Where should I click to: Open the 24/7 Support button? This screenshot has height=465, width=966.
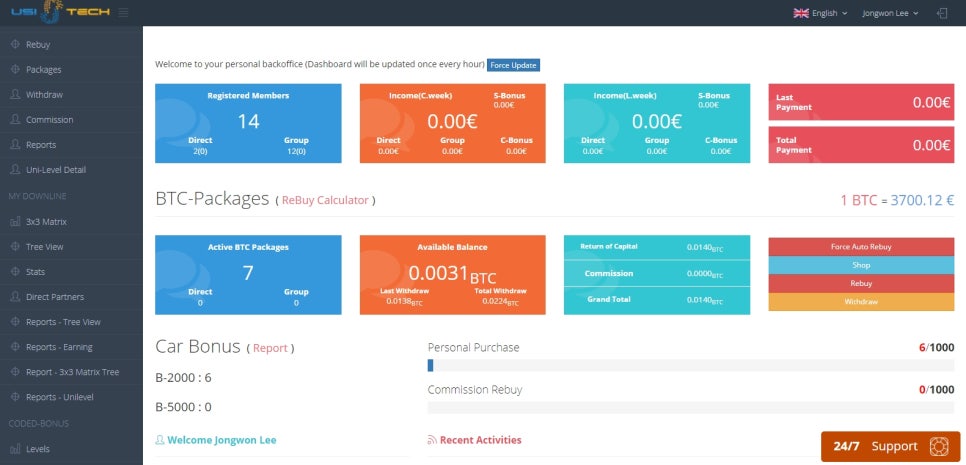tap(890, 447)
